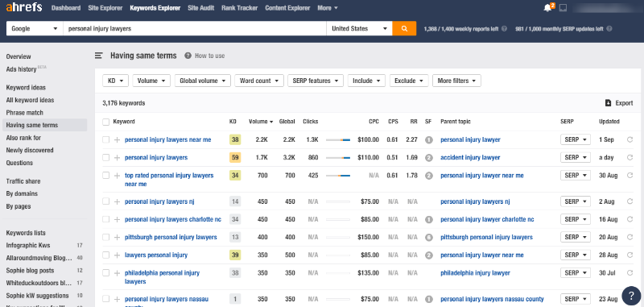Screen dimensions: 644x307
Task: Open keyword 'personal injury lawyers charlotte nc'
Action: 173,219
